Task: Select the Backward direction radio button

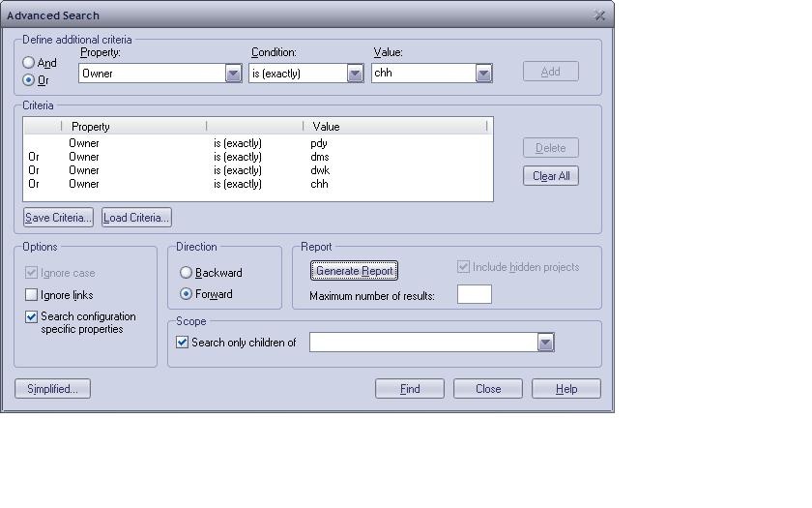Action: click(x=186, y=273)
